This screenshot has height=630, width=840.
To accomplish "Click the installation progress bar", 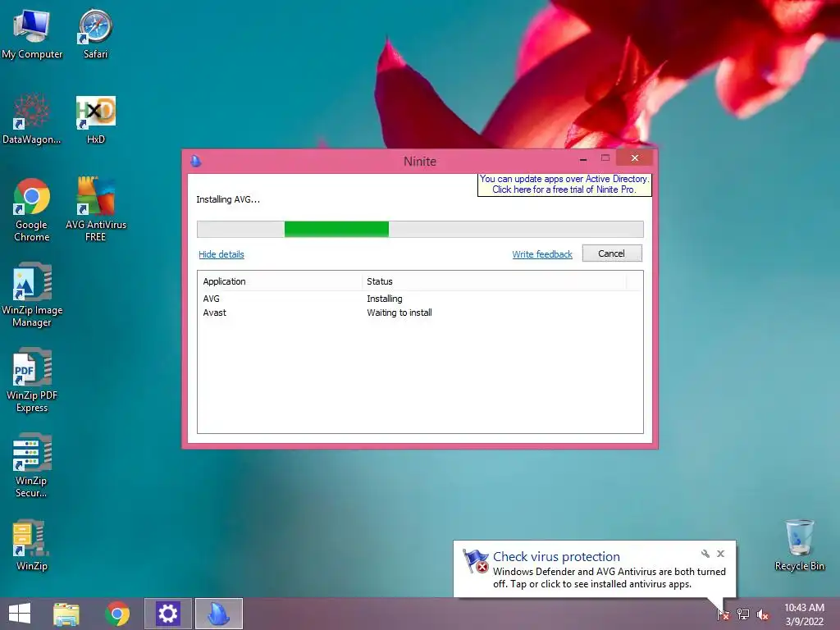I will click(420, 229).
